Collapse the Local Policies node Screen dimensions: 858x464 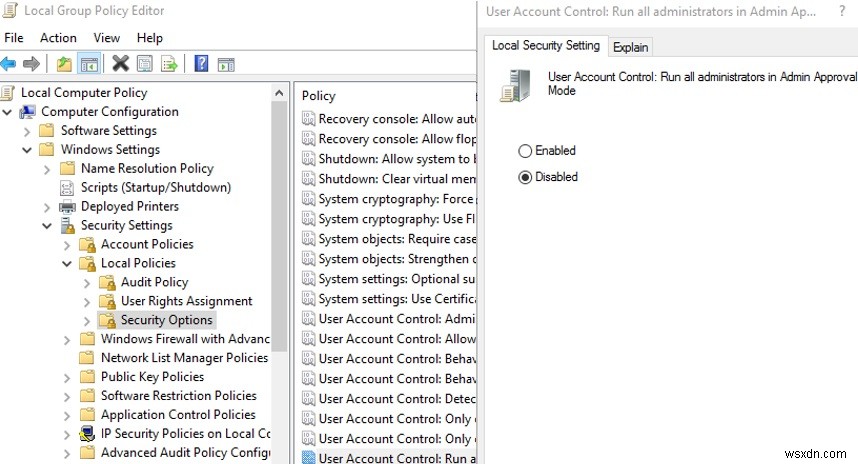pyautogui.click(x=67, y=264)
